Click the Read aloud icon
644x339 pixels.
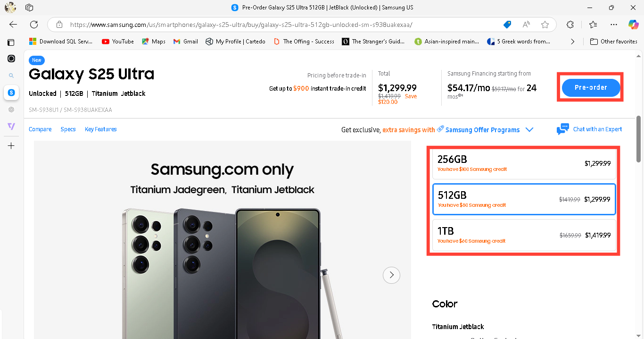526,25
